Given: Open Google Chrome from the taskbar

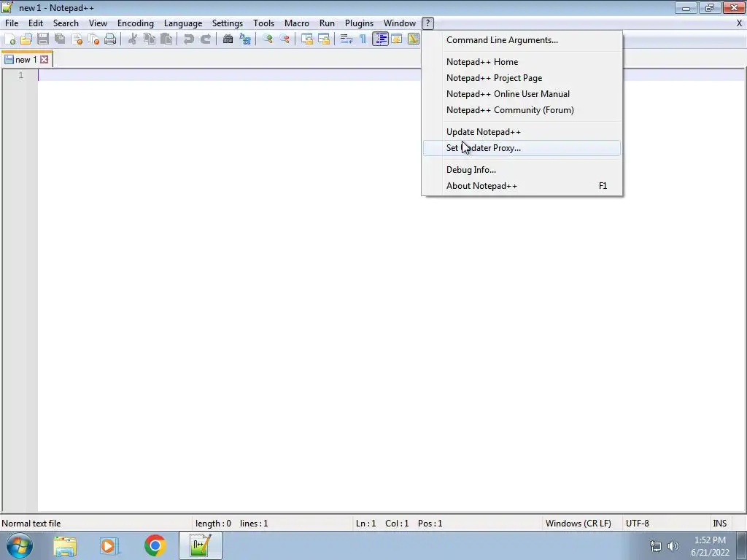Looking at the screenshot, I should 155,545.
